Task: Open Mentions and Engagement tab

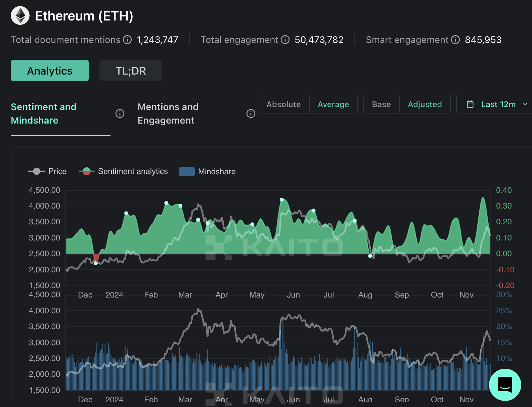Action: pyautogui.click(x=168, y=114)
